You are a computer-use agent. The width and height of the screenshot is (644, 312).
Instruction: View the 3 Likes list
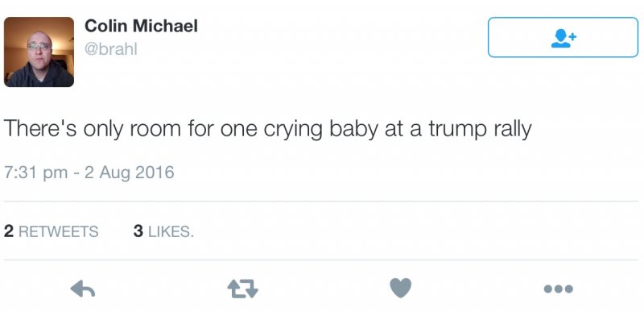(x=163, y=231)
